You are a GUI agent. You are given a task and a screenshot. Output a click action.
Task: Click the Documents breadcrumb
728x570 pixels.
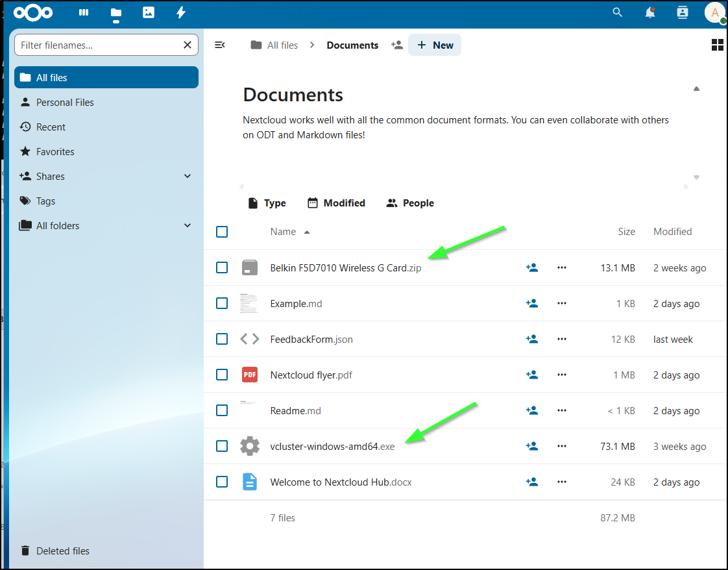coord(352,45)
